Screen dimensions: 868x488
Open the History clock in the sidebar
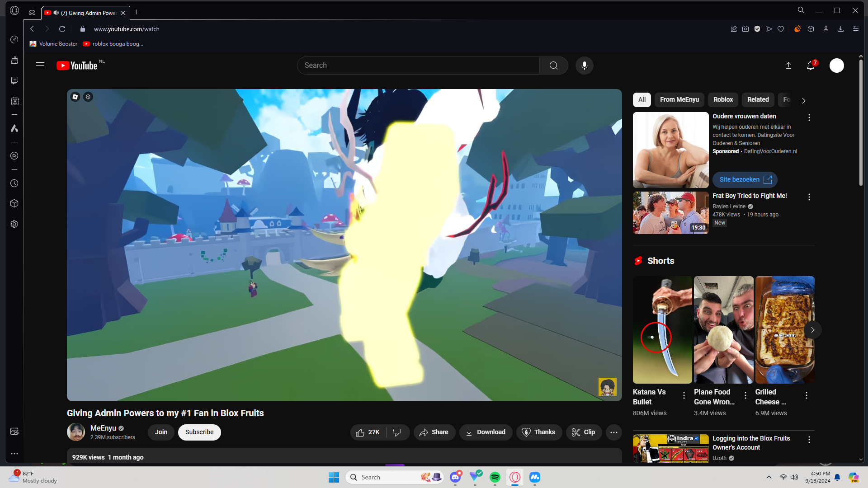click(x=14, y=183)
